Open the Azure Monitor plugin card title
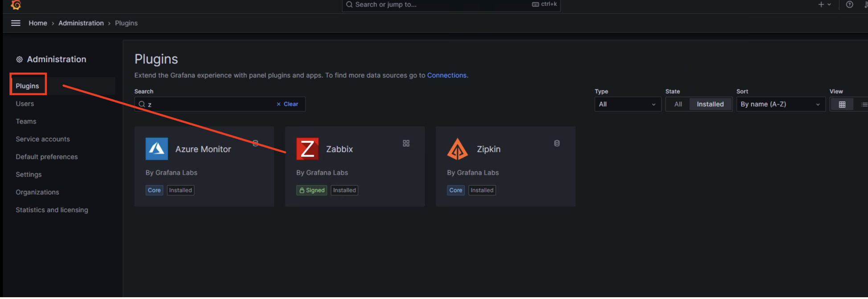The image size is (868, 299). pyautogui.click(x=203, y=149)
